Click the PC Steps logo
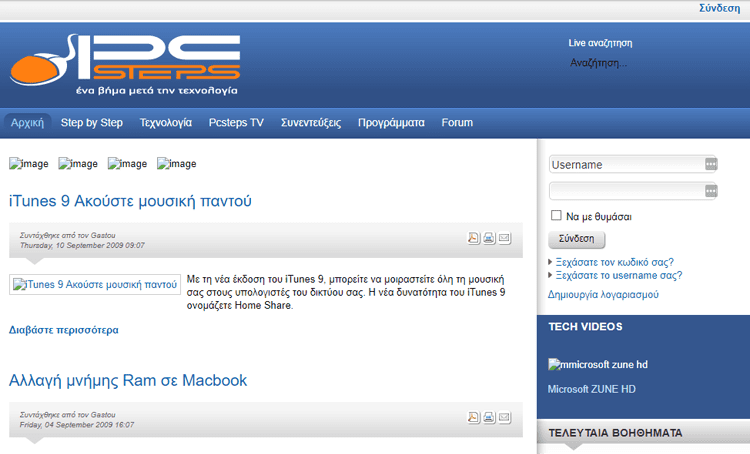This screenshot has height=454, width=750. (x=125, y=64)
